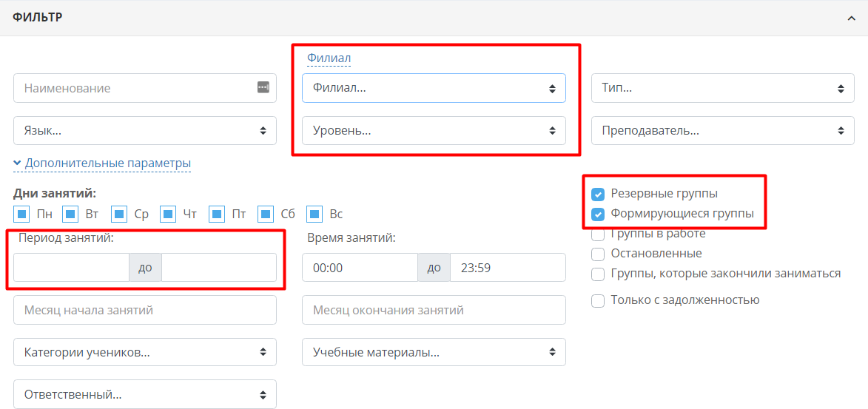This screenshot has height=409, width=868.
Task: Open the Филиал link label
Action: [x=329, y=58]
